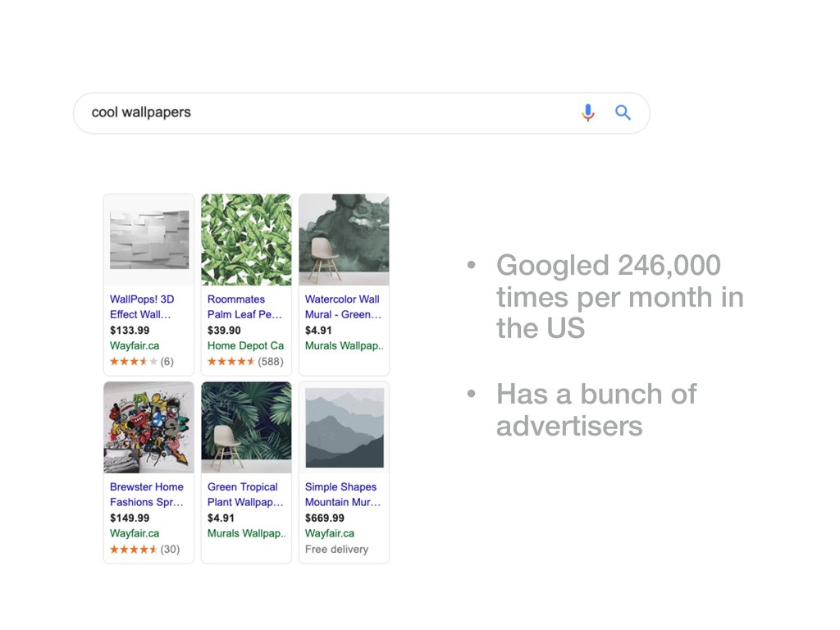Open the Brewster Home Fashions graffiti image
Screen dimensions: 840x630
click(x=149, y=427)
